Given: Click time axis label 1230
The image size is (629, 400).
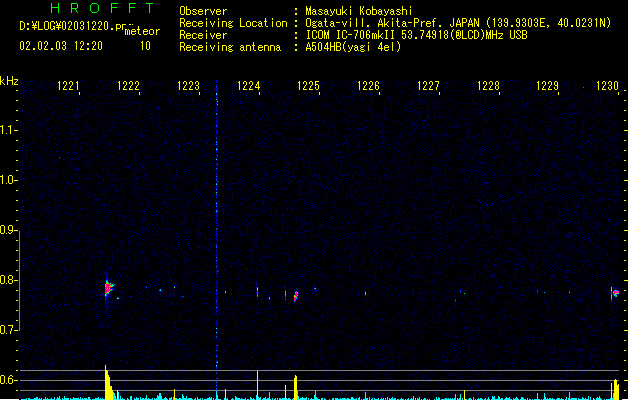Looking at the screenshot, I should (607, 85).
